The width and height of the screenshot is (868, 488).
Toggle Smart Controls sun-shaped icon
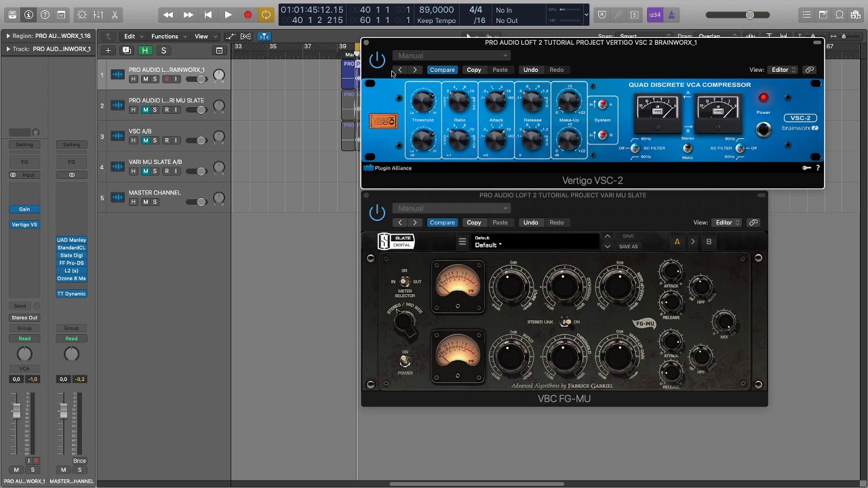pos(82,15)
